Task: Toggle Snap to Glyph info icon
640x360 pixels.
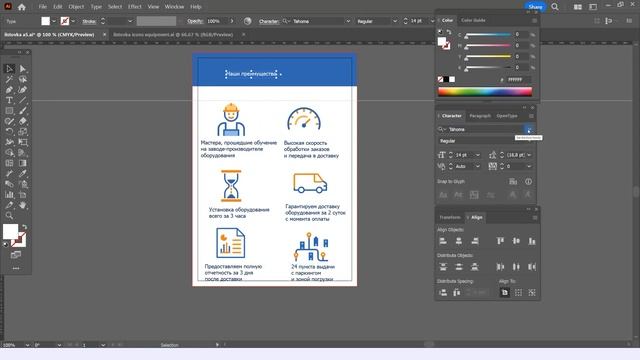Action: (529, 182)
